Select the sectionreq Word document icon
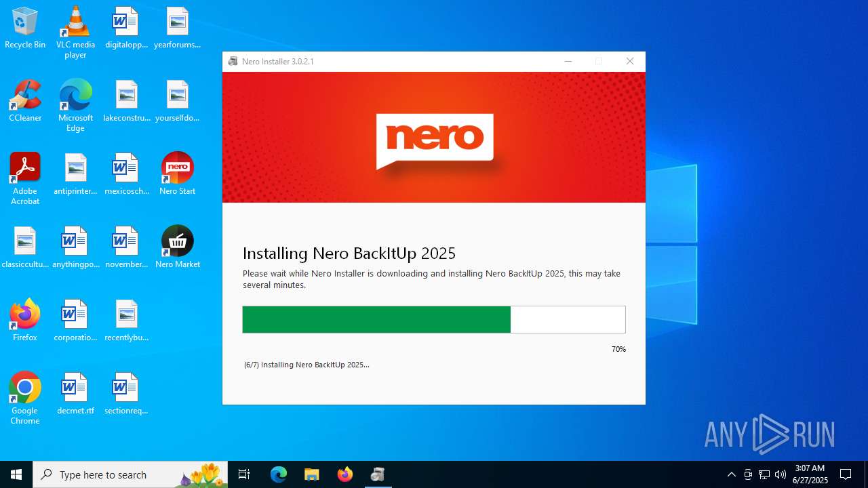Screen dimensions: 868x488 point(126,394)
